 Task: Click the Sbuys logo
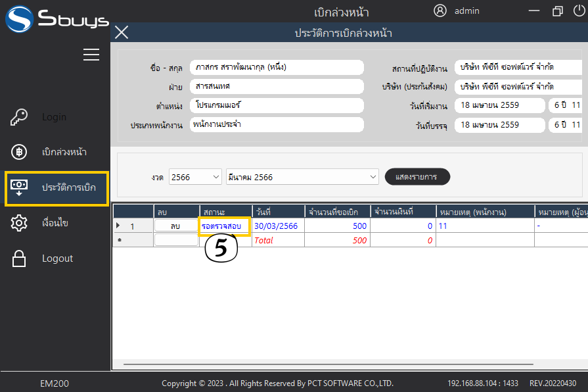(x=56, y=18)
